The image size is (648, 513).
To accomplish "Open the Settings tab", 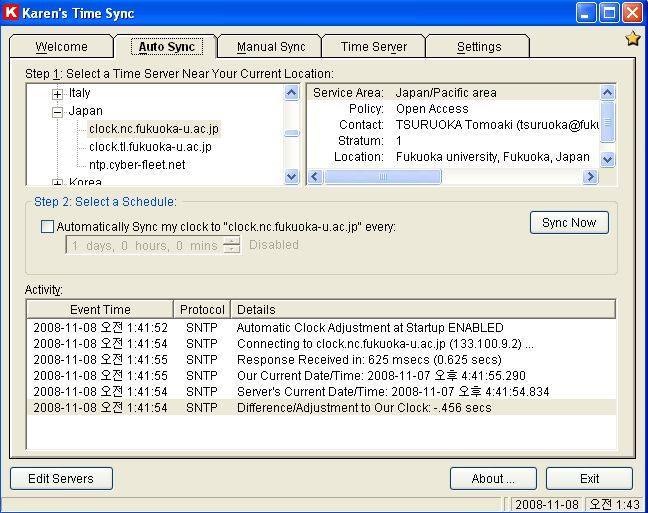I will click(479, 47).
